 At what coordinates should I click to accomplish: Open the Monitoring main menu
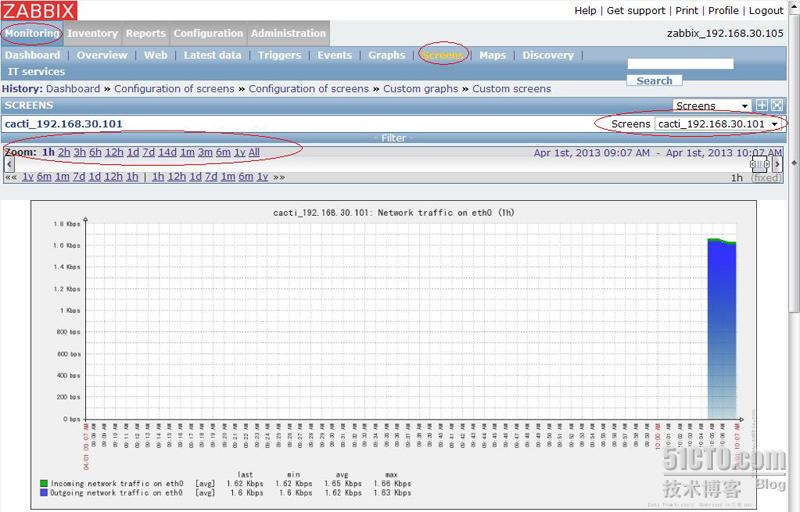click(x=32, y=33)
